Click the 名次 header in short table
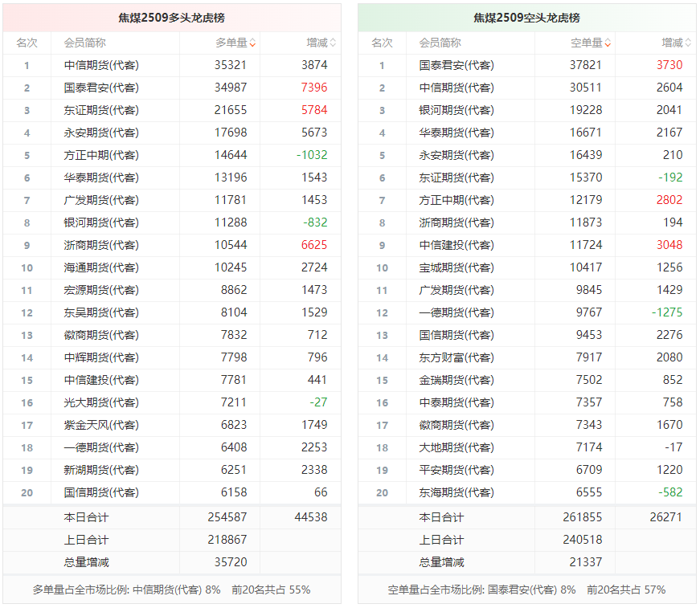 click(x=382, y=43)
